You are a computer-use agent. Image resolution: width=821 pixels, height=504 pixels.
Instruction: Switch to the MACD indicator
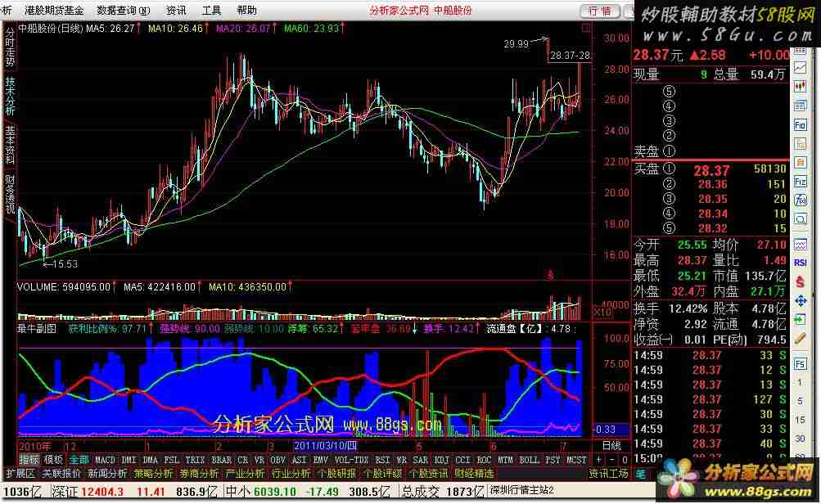pos(105,460)
